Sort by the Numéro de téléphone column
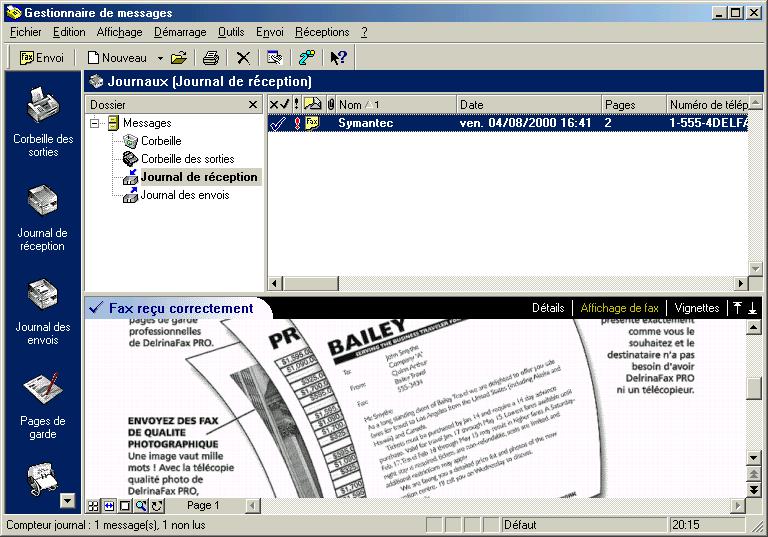This screenshot has width=768, height=537. pos(708,104)
